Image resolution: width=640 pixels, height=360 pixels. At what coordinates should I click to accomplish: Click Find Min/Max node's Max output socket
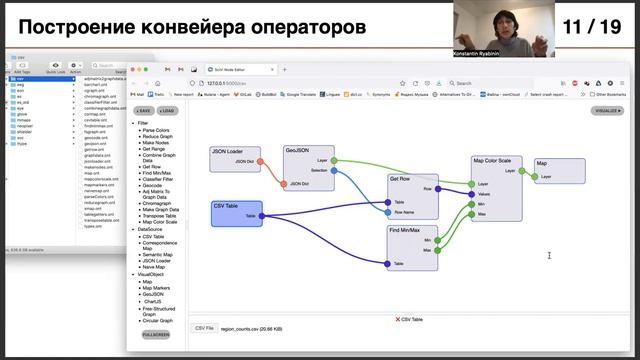(x=438, y=250)
